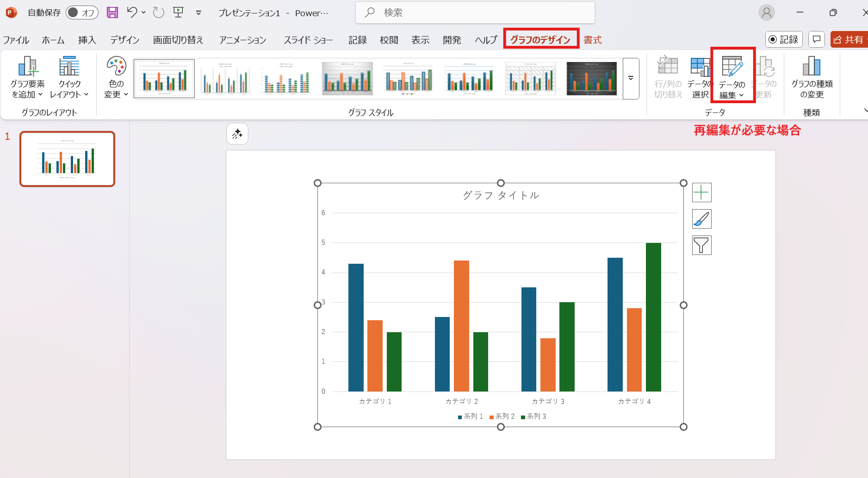Toggle 自動保存 switch on
Viewport: 868px width, 478px height.
click(x=82, y=12)
